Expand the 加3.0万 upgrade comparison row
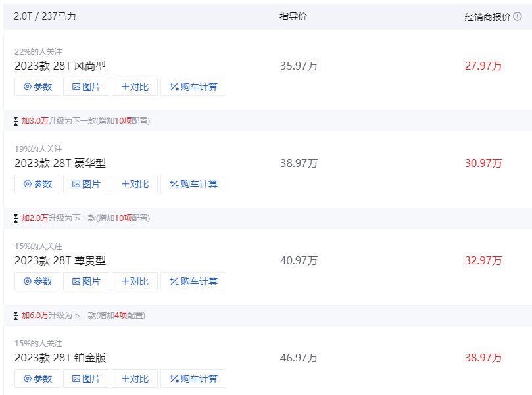Image resolution: width=532 pixels, height=395 pixels. pyautogui.click(x=268, y=121)
